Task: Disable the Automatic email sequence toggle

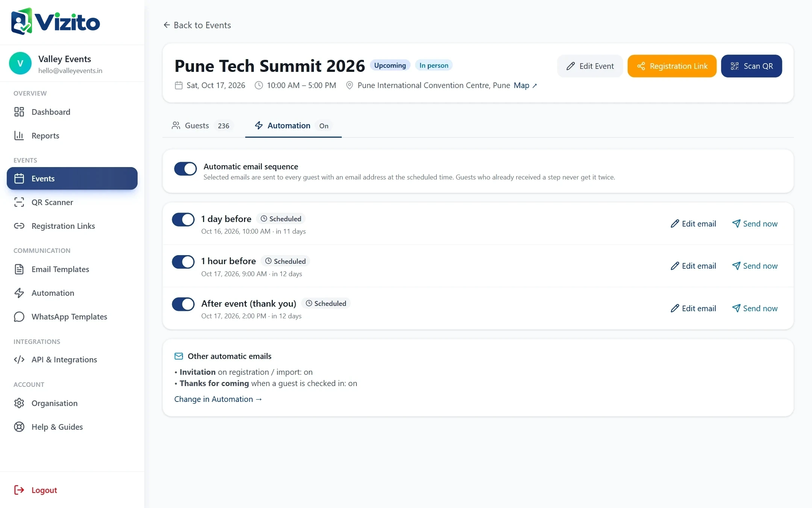Action: 185,169
